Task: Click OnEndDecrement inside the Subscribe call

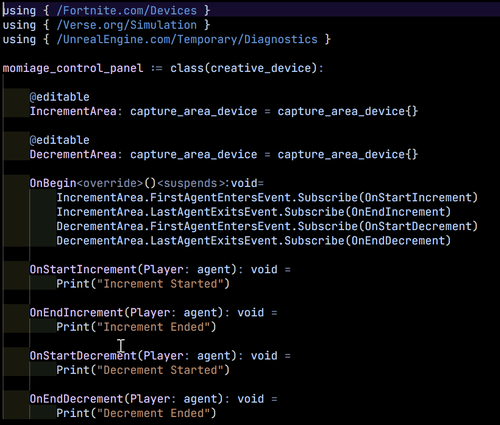Action: click(x=398, y=241)
